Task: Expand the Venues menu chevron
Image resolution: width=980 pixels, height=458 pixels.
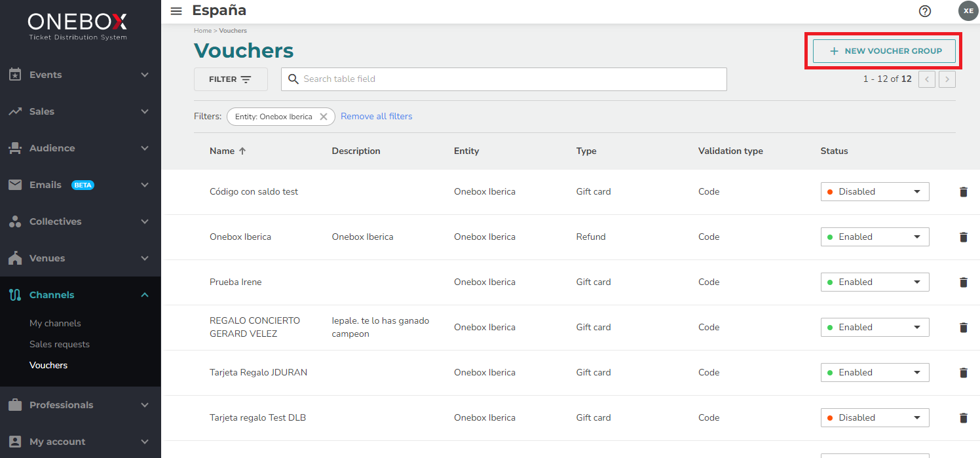Action: coord(145,258)
